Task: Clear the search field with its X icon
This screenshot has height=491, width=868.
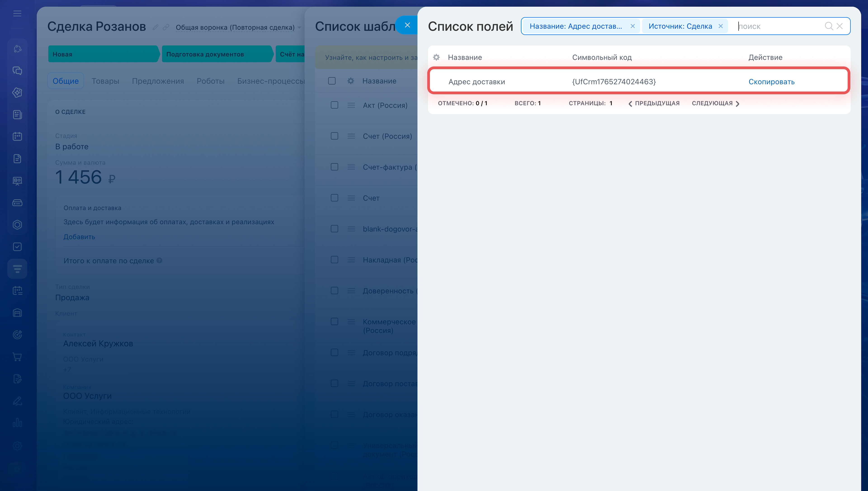Action: click(840, 26)
